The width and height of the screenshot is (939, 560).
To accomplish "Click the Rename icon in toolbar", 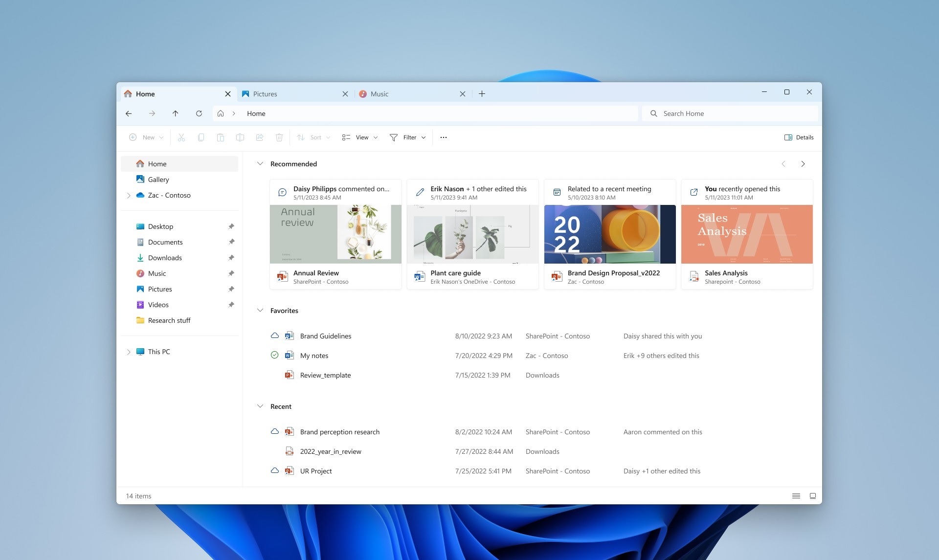I will click(240, 137).
